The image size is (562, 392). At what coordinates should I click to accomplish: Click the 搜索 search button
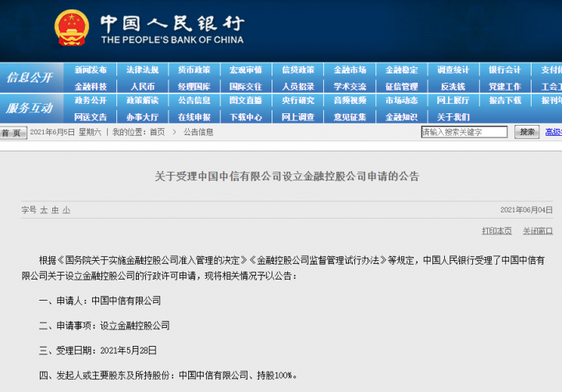[x=527, y=132]
